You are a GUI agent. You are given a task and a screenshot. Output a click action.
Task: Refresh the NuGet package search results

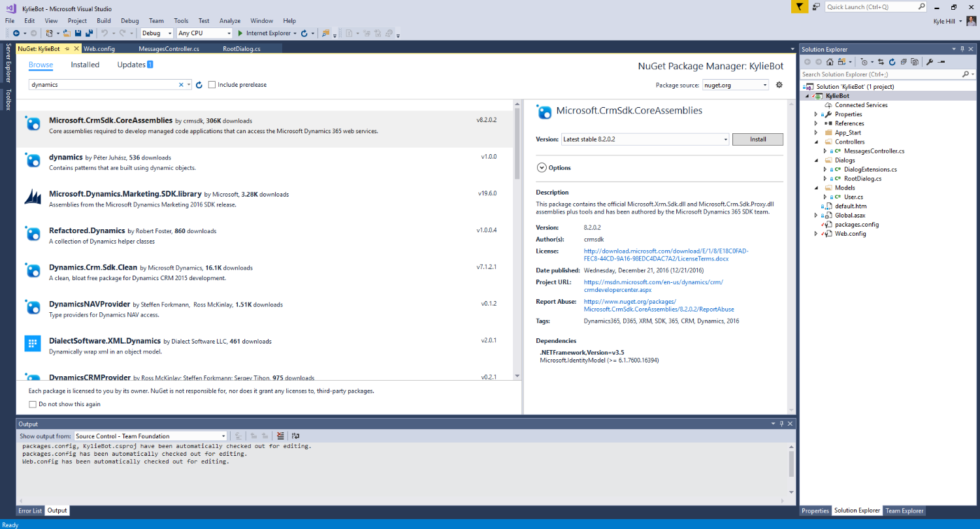pos(199,85)
